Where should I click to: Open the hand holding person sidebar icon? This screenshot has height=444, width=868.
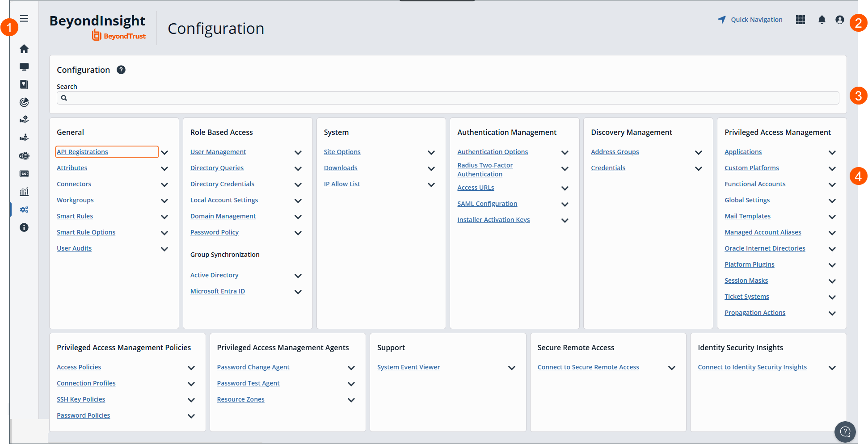[x=24, y=138]
